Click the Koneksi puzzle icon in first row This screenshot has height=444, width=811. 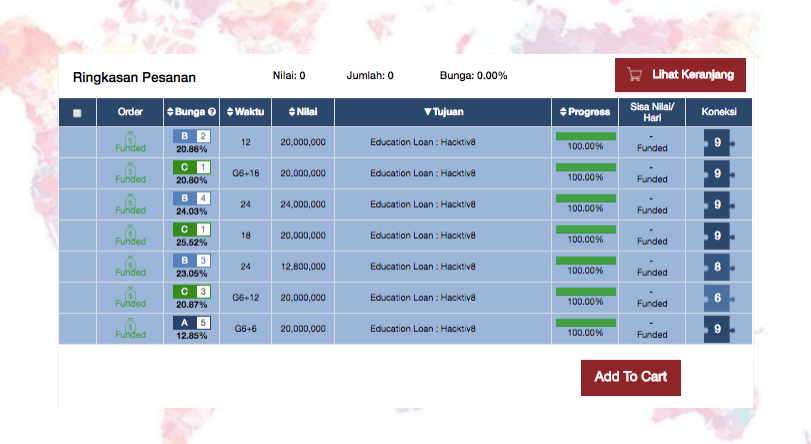pyautogui.click(x=717, y=143)
